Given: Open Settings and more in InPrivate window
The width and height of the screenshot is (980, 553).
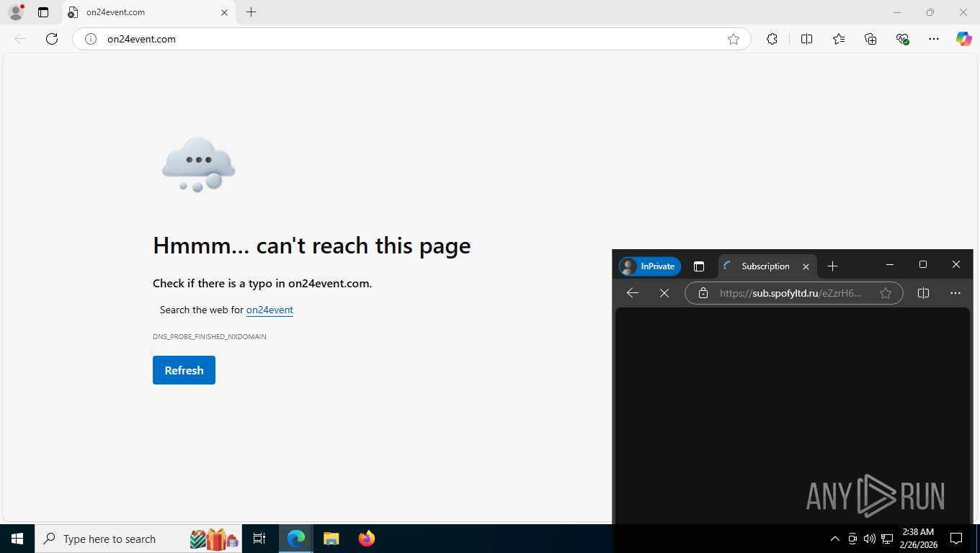Looking at the screenshot, I should click(x=955, y=293).
